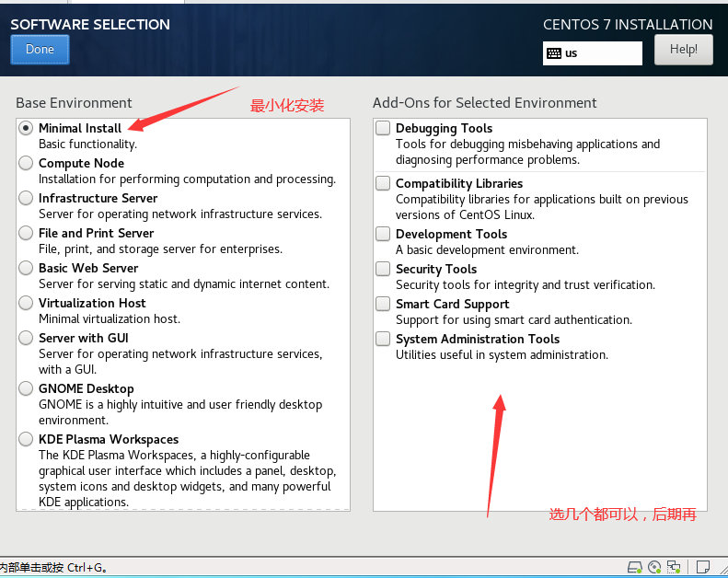Select the Compute Node radio button
The height and width of the screenshot is (578, 728).
pos(26,163)
